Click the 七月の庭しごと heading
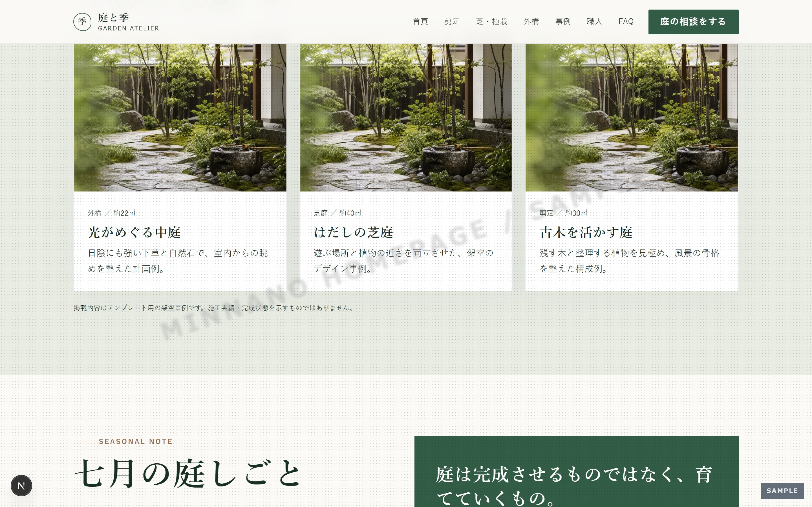 [188, 473]
